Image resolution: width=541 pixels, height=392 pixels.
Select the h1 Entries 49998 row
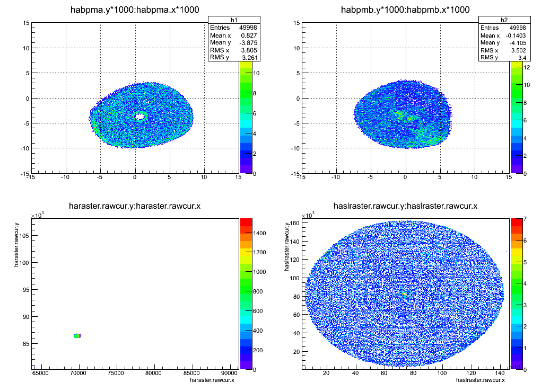pos(234,28)
